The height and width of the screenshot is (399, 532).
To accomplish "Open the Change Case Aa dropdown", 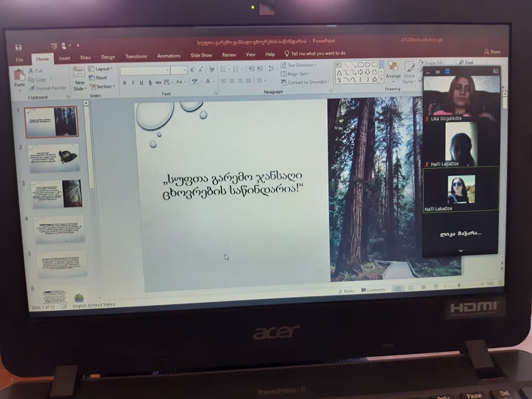I will tap(180, 82).
